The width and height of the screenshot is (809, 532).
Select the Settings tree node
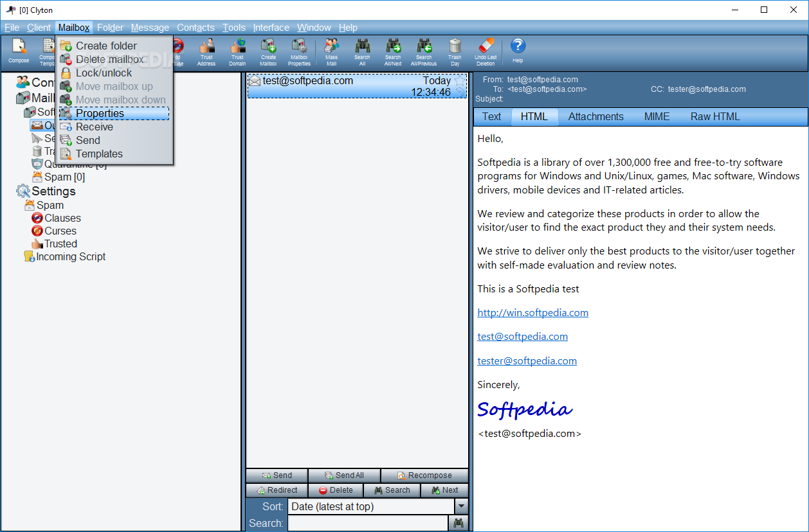click(x=46, y=191)
